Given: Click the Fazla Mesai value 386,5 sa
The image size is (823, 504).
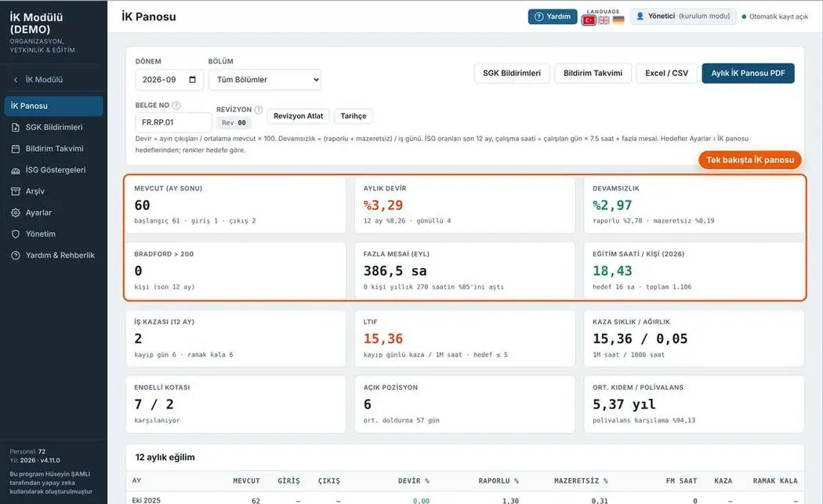Looking at the screenshot, I should pos(395,271).
